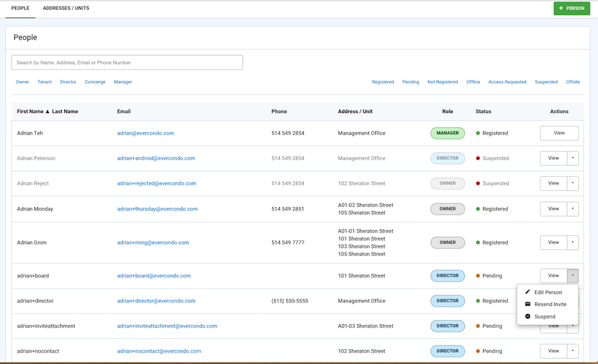Filter people by Concierge role
Image resolution: width=598 pixels, height=364 pixels.
(95, 82)
